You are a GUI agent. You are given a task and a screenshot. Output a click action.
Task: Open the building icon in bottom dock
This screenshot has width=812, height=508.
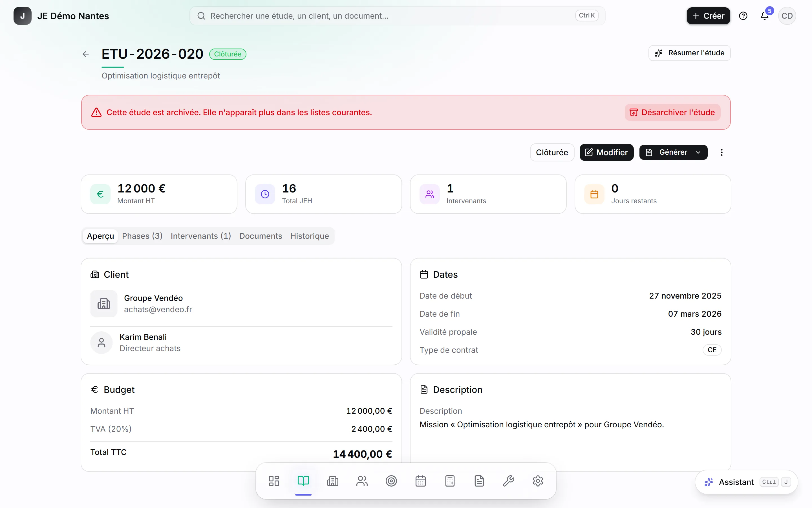(x=332, y=481)
